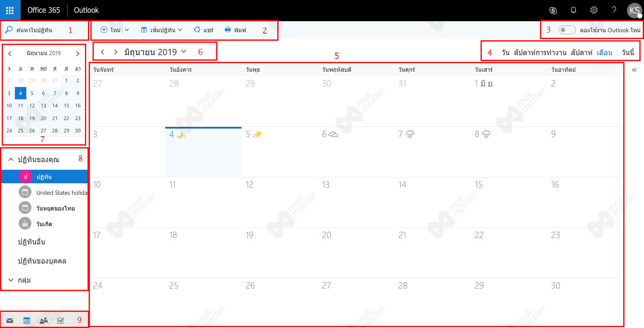Go to next month in mini calendar
The height and width of the screenshot is (328, 644).
[x=78, y=53]
